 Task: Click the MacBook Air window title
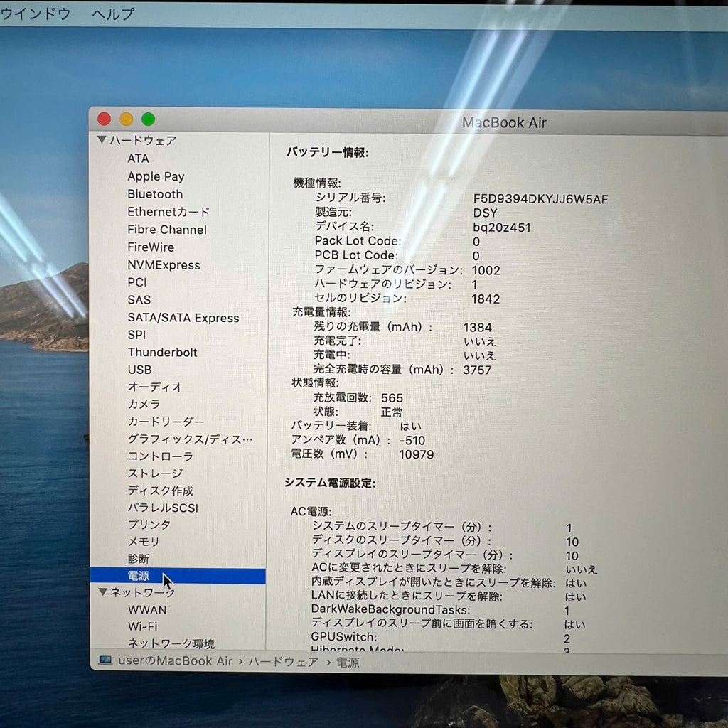504,122
